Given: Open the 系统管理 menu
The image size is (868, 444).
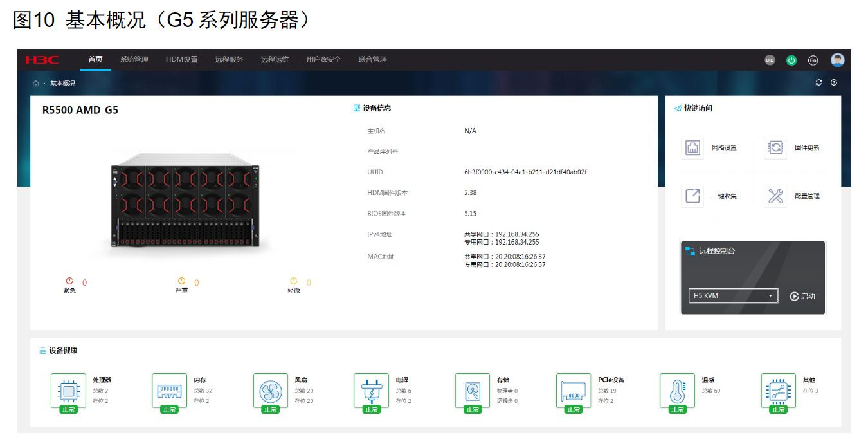Looking at the screenshot, I should [134, 60].
